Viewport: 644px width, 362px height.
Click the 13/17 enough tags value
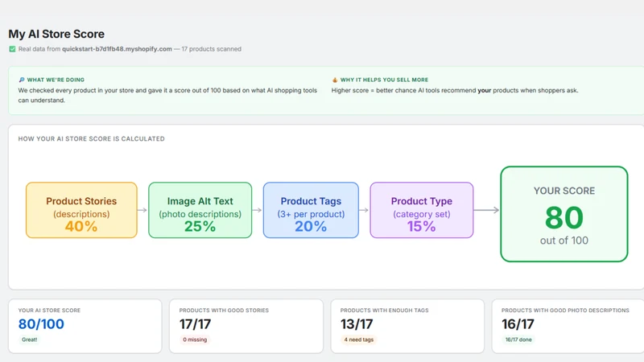tap(357, 324)
